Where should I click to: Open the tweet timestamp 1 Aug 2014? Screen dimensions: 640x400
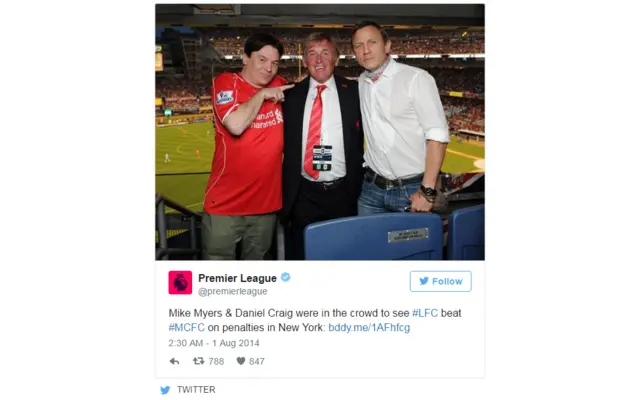214,343
